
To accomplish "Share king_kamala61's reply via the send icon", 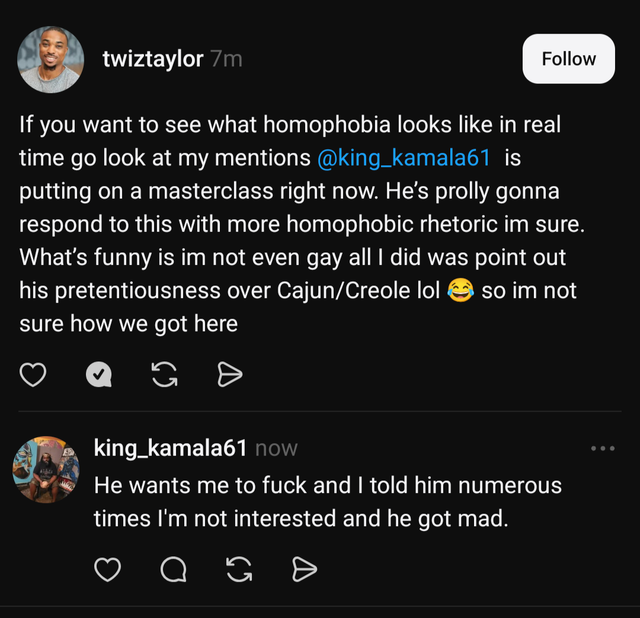I will pyautogui.click(x=304, y=569).
